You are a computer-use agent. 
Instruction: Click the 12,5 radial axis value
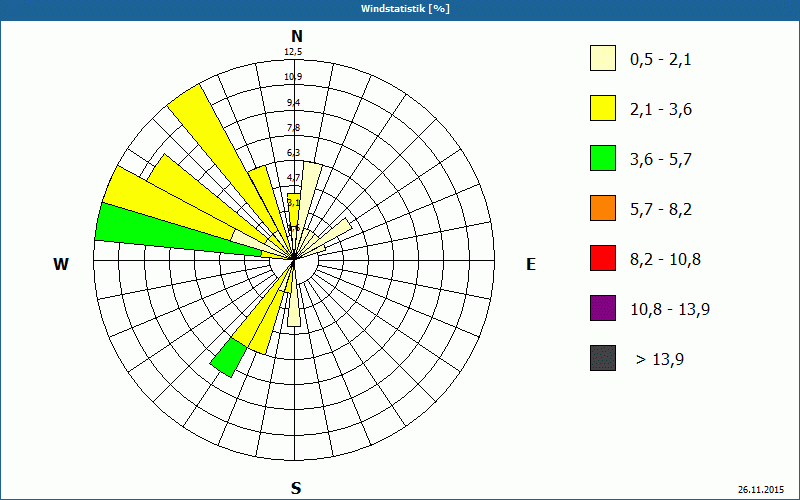294,52
